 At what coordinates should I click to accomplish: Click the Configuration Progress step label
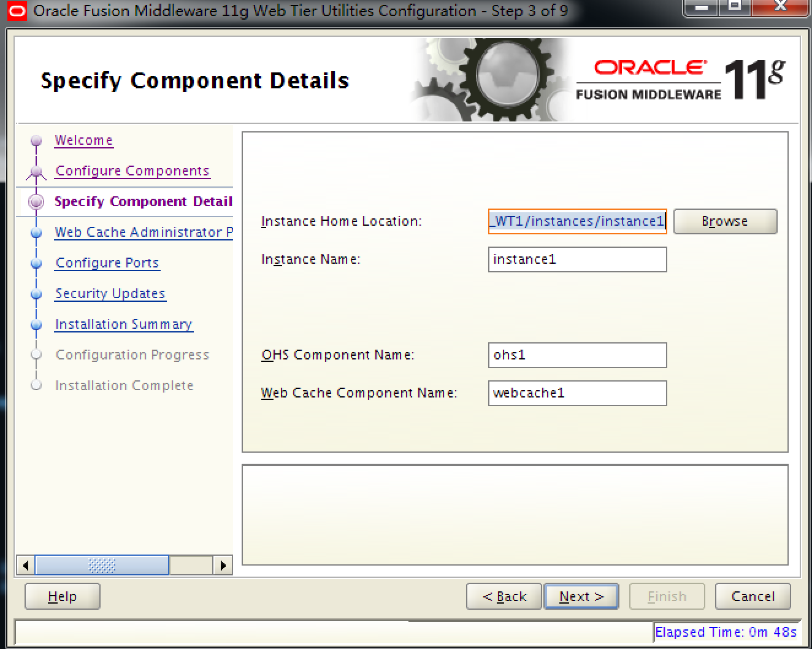point(132,355)
